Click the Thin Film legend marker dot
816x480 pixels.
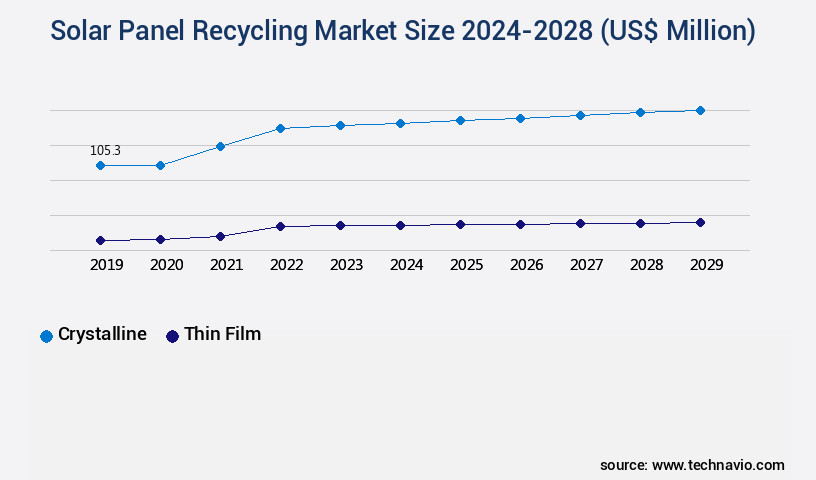[x=172, y=336]
